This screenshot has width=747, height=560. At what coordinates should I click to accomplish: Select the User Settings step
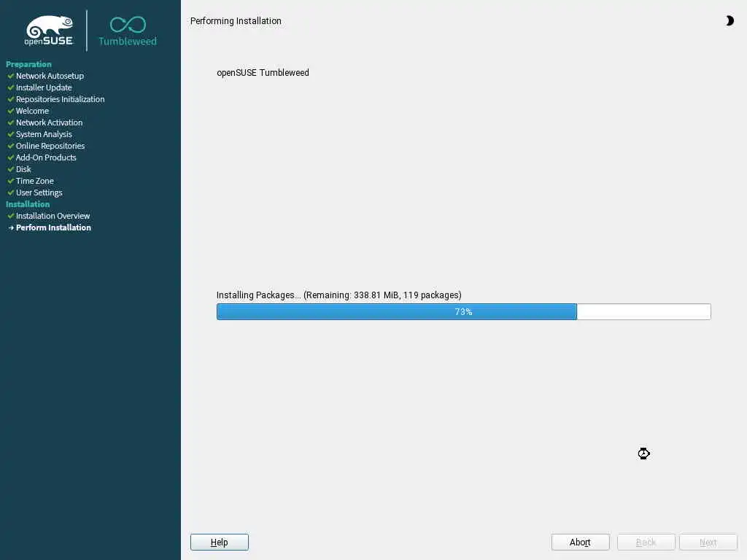(39, 192)
